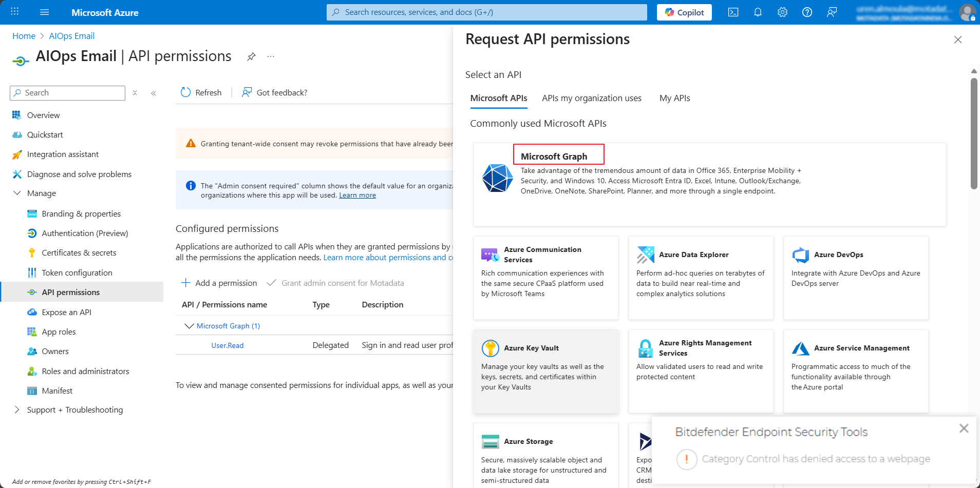Click the Azure Storage icon
980x488 pixels.
pyautogui.click(x=490, y=441)
